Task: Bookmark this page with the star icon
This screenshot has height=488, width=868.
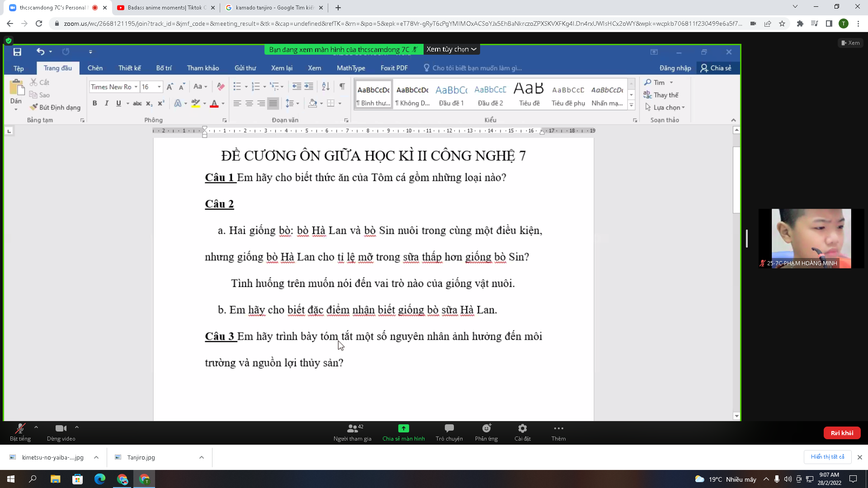Action: [x=782, y=23]
